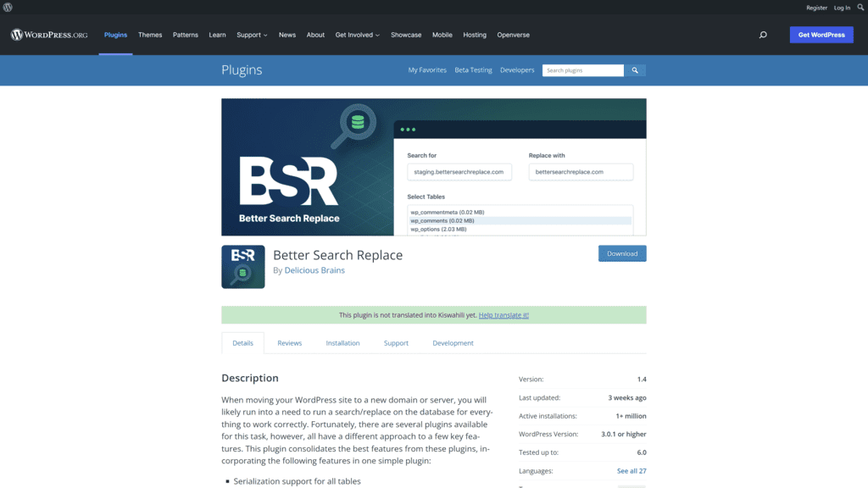
Task: Click the Register link
Action: tap(816, 8)
